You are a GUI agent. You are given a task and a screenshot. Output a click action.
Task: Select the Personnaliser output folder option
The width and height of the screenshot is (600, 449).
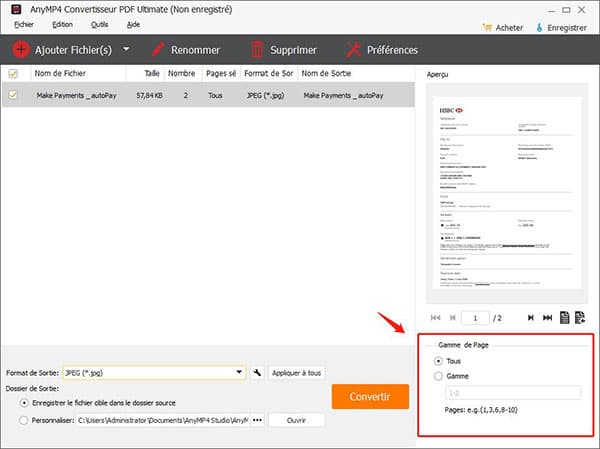click(24, 420)
